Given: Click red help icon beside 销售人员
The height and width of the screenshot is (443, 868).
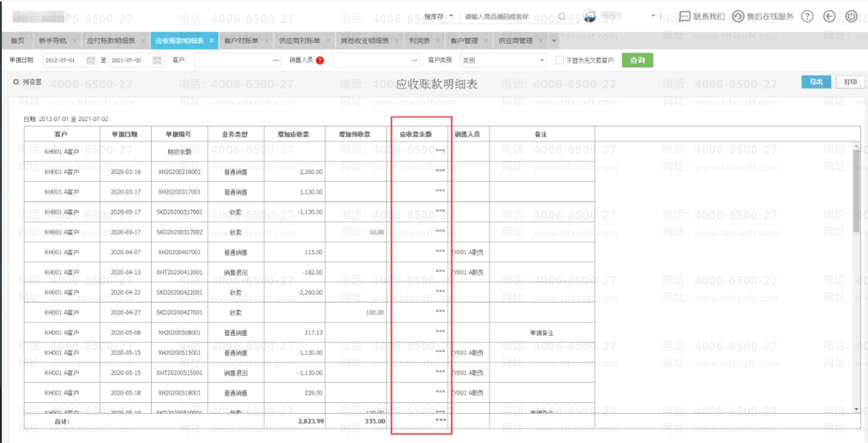Looking at the screenshot, I should [x=320, y=61].
